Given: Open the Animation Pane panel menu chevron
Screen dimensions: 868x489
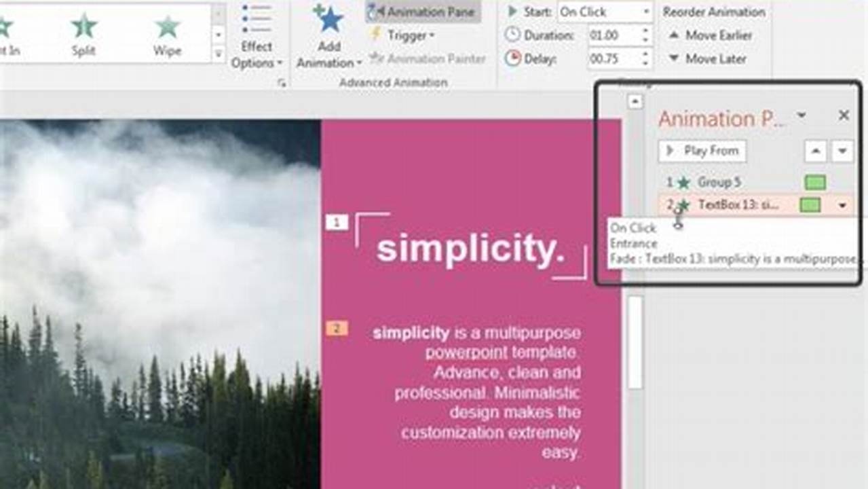Looking at the screenshot, I should [803, 115].
